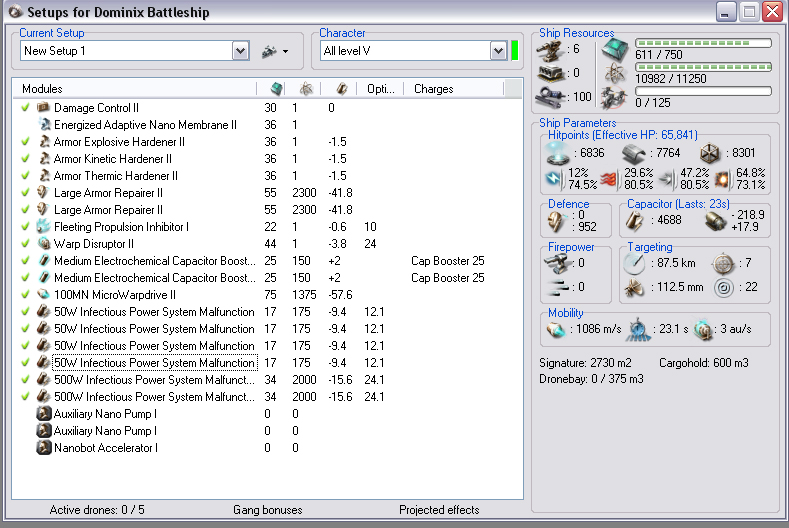Toggle the Fleeting Propulsion Inhibitor I checkmark

click(x=26, y=227)
